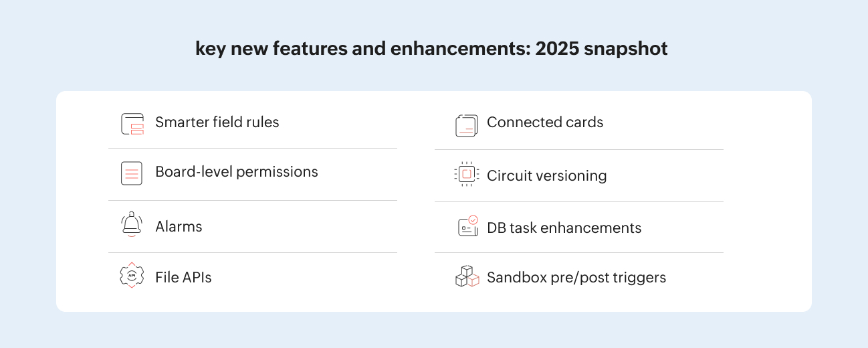Image resolution: width=868 pixels, height=348 pixels.
Task: Click the Connected cards icon
Action: 467,125
